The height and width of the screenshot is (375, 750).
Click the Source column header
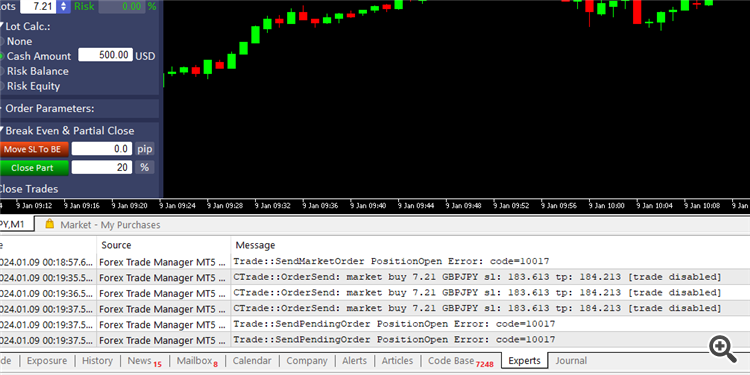point(164,245)
